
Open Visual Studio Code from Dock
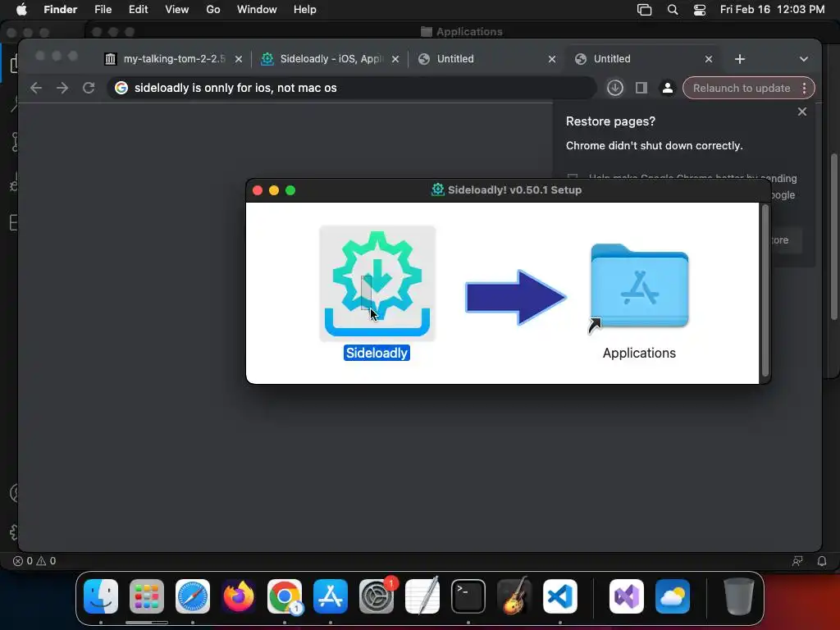(560, 596)
